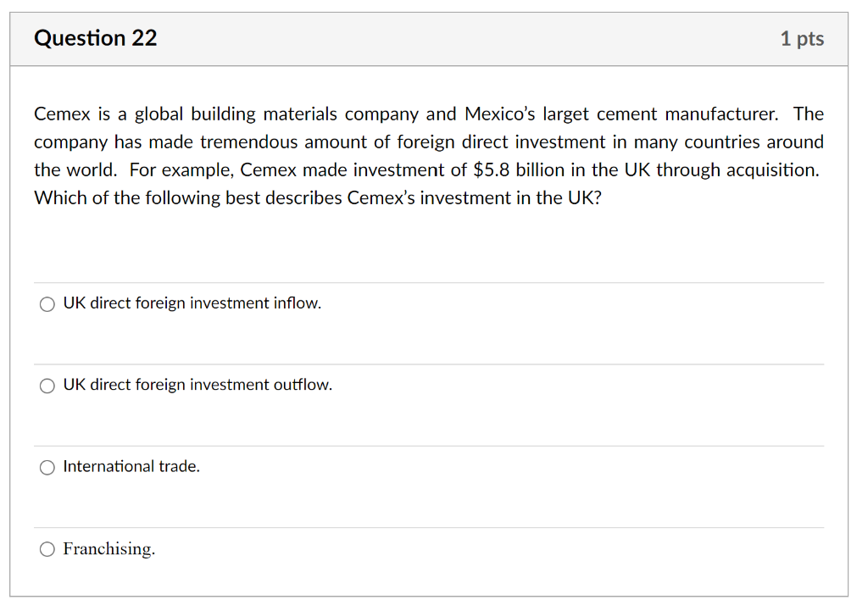The image size is (868, 611).
Task: Select the "International trade" radio button
Action: click(47, 467)
